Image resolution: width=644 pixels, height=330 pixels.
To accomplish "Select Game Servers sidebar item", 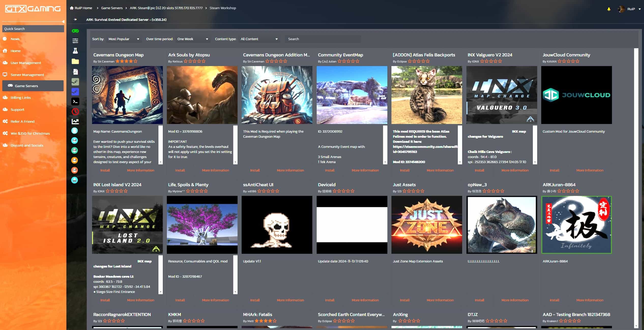I will (x=33, y=86).
